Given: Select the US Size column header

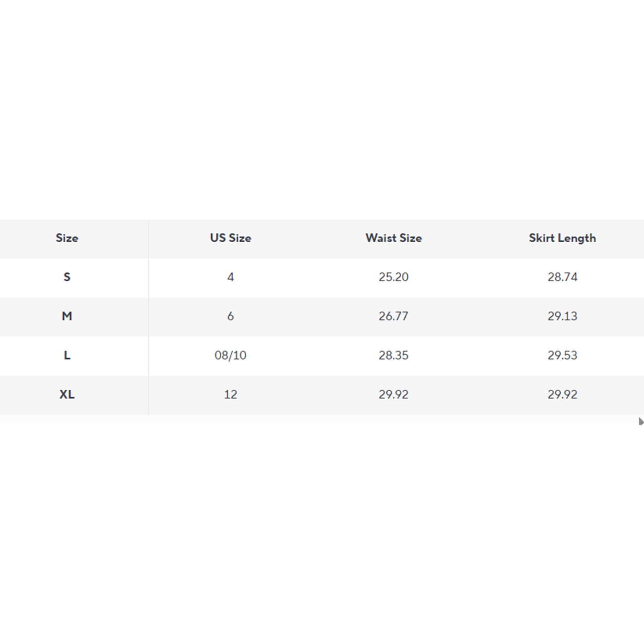Looking at the screenshot, I should point(231,238).
